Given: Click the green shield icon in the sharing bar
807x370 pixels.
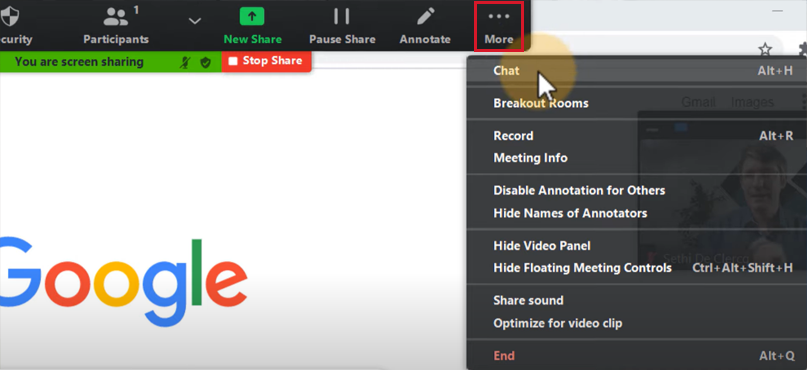Looking at the screenshot, I should click(x=205, y=62).
